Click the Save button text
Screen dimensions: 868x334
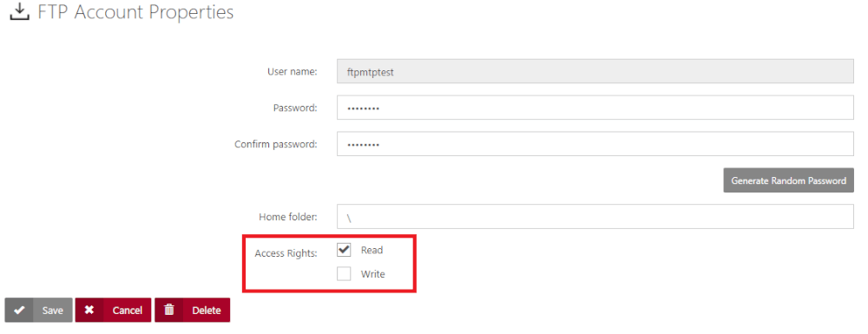pos(53,311)
